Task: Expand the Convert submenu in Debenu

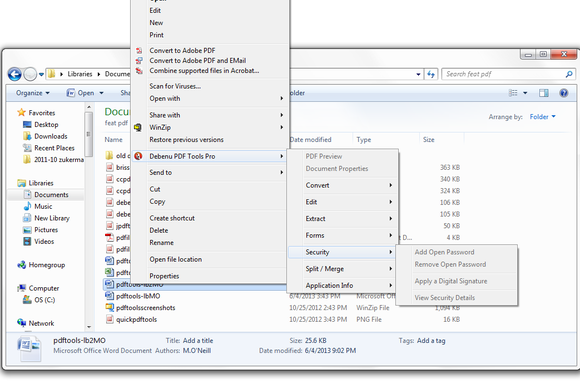Action: tap(343, 185)
